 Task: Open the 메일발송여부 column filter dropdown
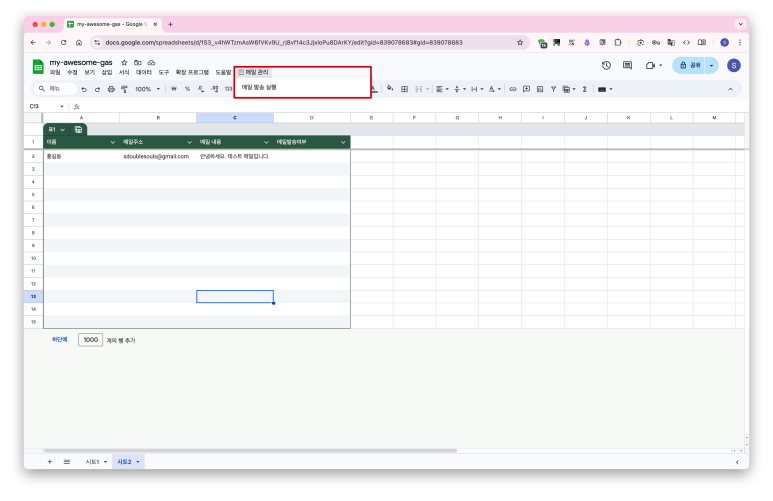coord(343,143)
